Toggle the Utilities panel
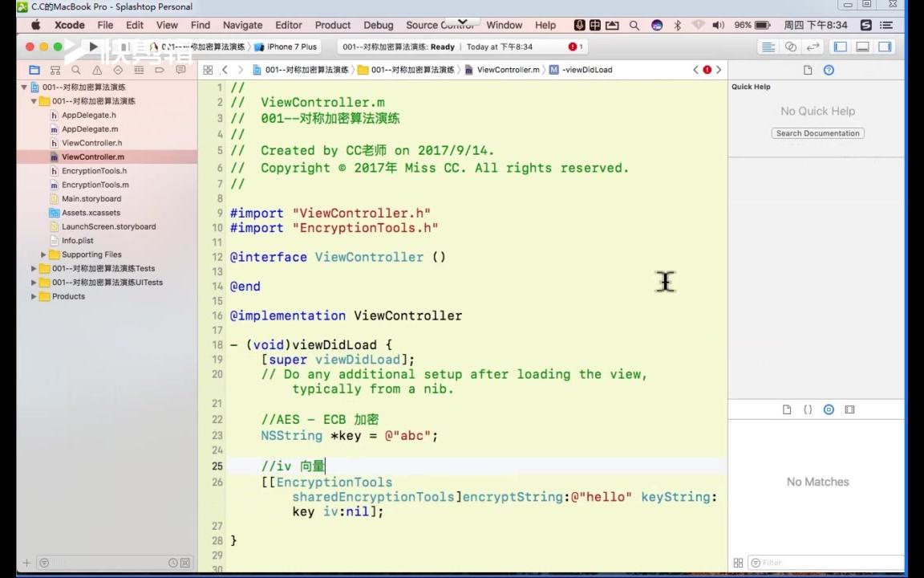 pyautogui.click(x=885, y=47)
